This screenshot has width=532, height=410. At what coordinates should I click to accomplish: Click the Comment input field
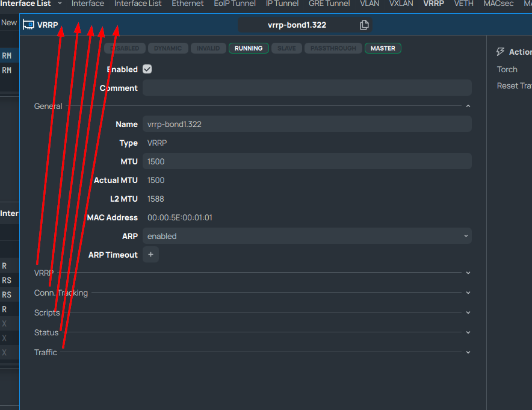click(307, 87)
